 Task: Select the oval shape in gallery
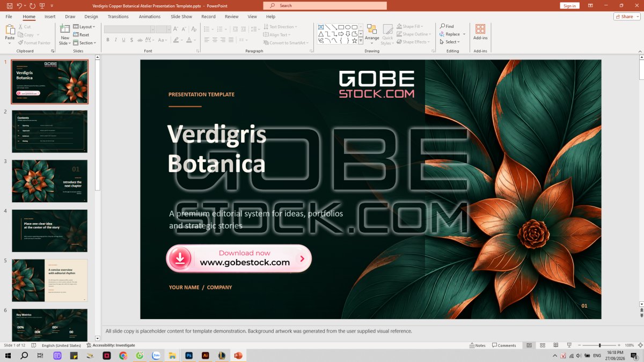[x=348, y=27]
